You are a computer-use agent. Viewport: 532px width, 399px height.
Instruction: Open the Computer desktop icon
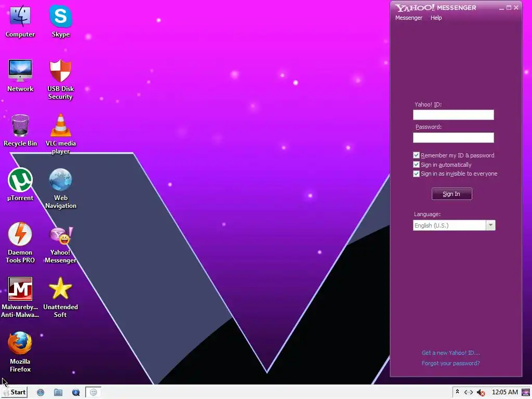pyautogui.click(x=20, y=21)
